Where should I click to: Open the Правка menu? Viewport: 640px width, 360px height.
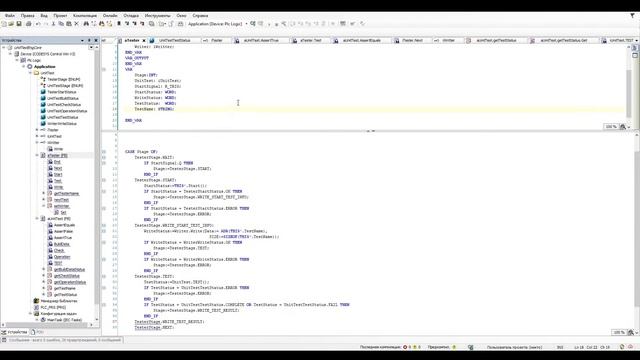[x=27, y=16]
